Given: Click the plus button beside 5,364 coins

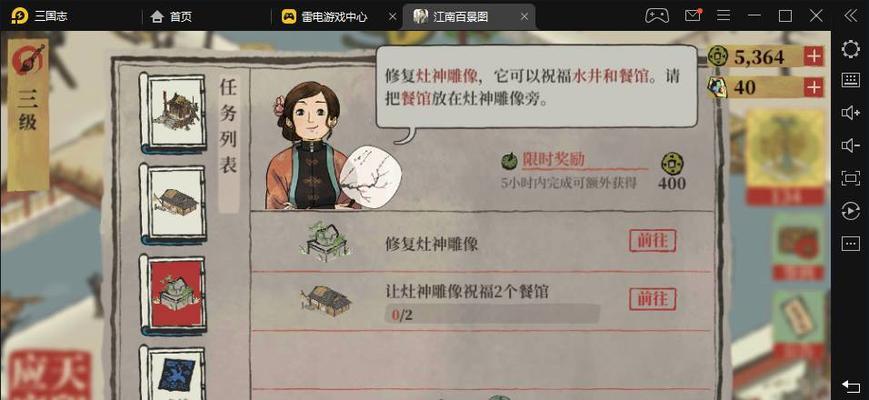Looking at the screenshot, I should (814, 57).
